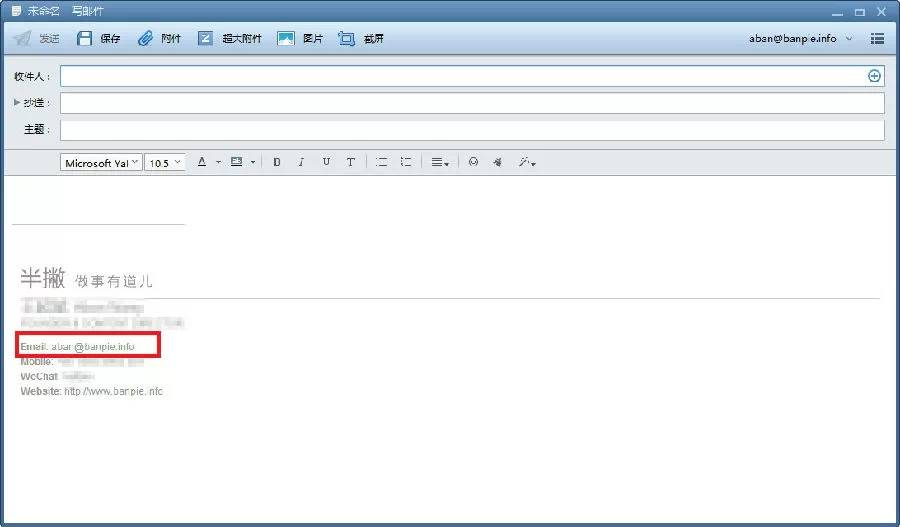Start a screenshot capture with 截屏
The image size is (900, 527).
tap(347, 39)
